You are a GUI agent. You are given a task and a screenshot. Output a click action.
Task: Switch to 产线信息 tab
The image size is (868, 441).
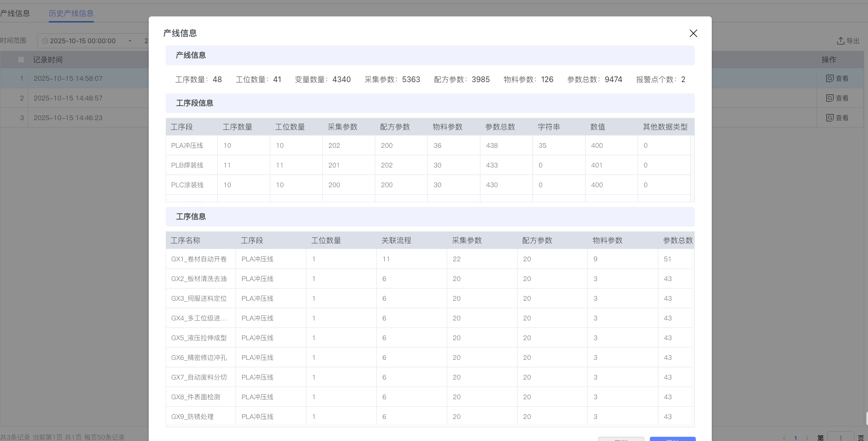[15, 13]
